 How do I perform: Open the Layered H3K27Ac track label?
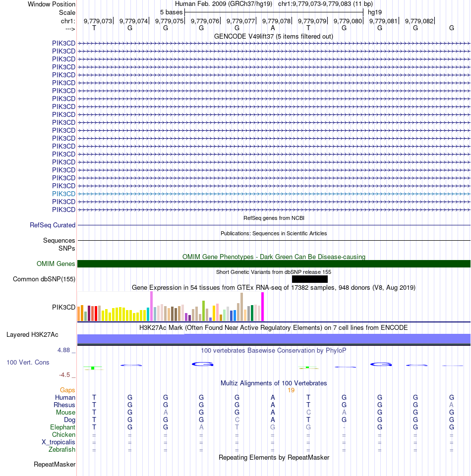(32, 334)
